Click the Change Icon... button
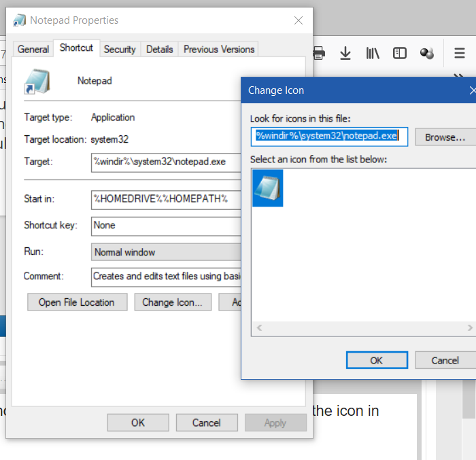 pos(173,302)
